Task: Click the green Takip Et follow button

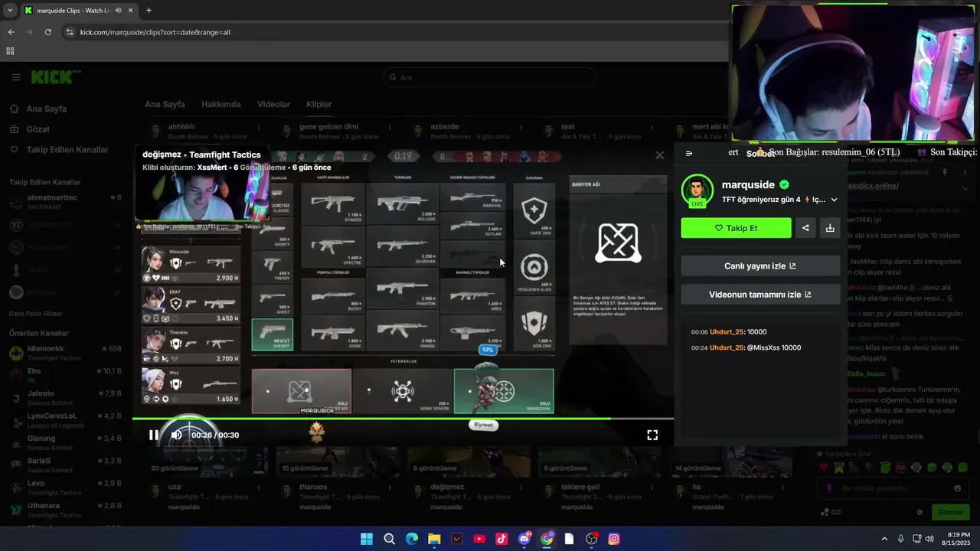Action: pos(736,228)
